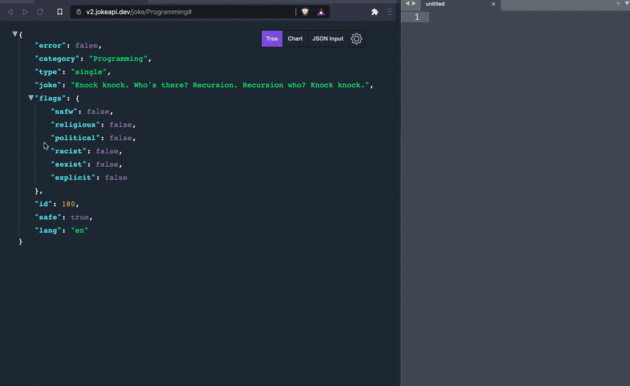
Task: Click the "lang" key
Action: point(48,231)
